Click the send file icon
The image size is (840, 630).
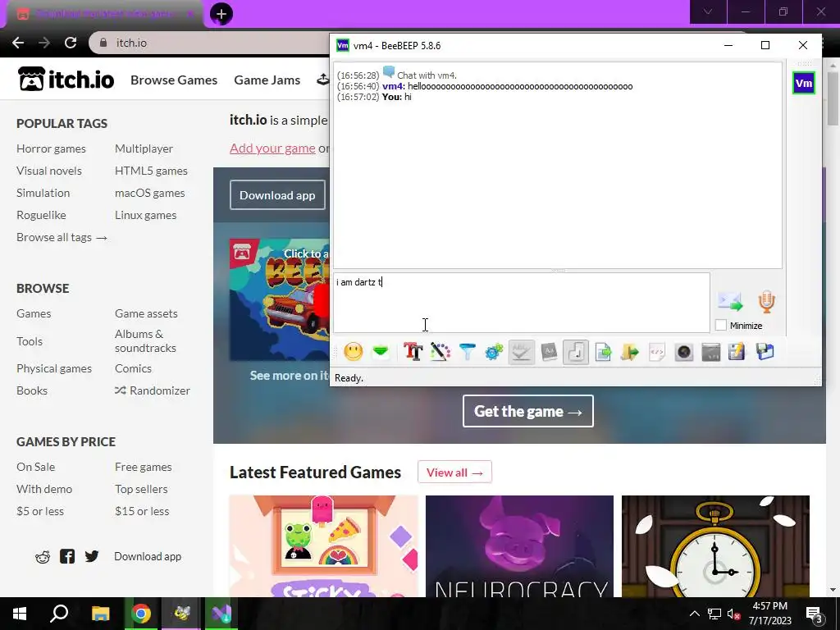click(x=603, y=352)
